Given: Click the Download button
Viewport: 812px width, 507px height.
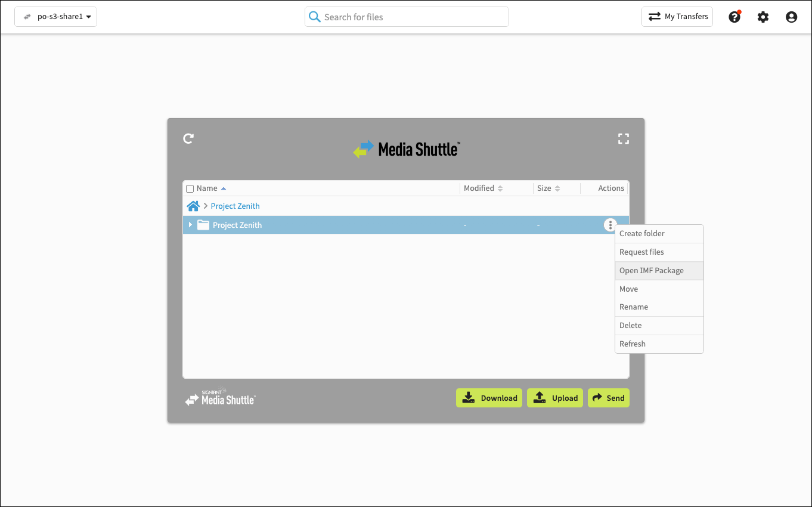Looking at the screenshot, I should point(489,398).
